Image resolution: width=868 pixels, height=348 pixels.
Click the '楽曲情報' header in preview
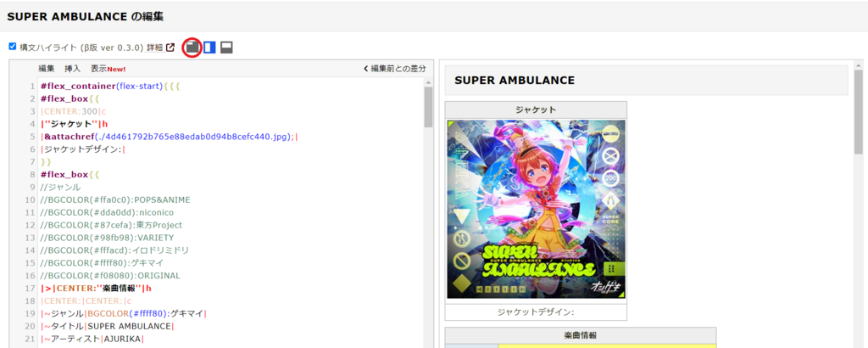pyautogui.click(x=580, y=335)
